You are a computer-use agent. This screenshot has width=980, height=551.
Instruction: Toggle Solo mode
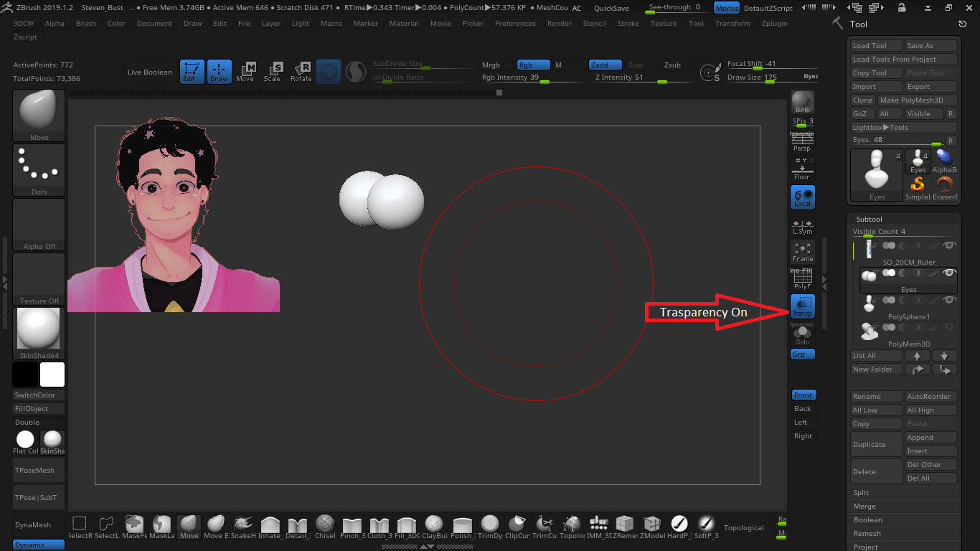[x=802, y=335]
